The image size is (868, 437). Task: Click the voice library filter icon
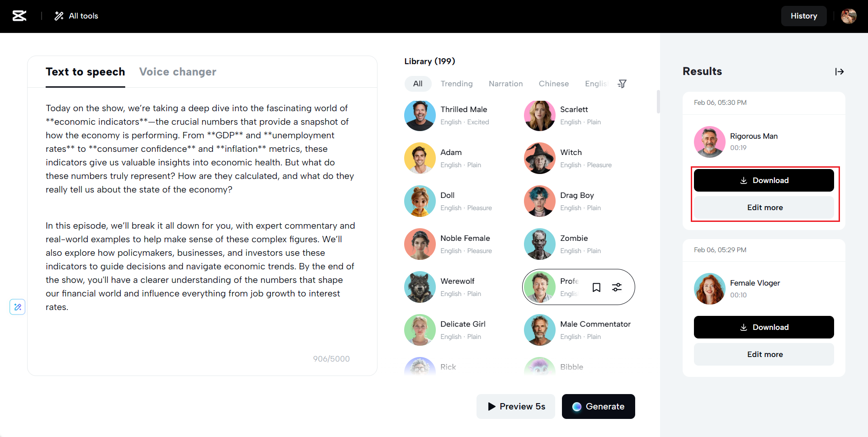622,84
